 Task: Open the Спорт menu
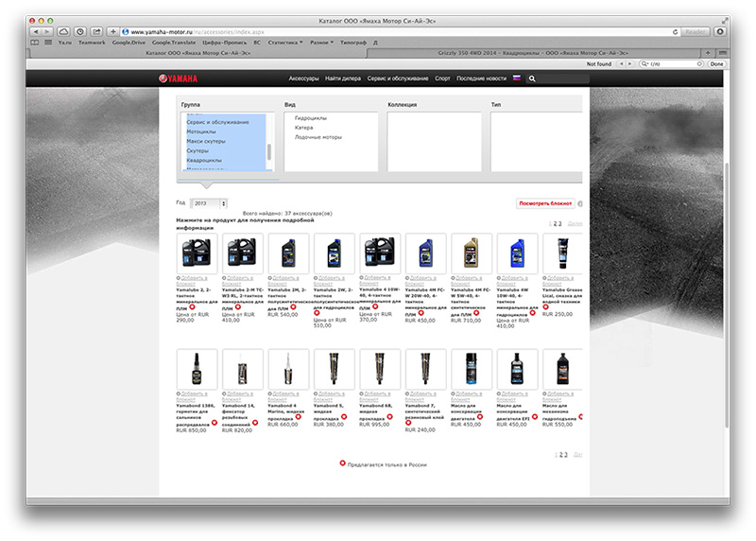pos(442,79)
